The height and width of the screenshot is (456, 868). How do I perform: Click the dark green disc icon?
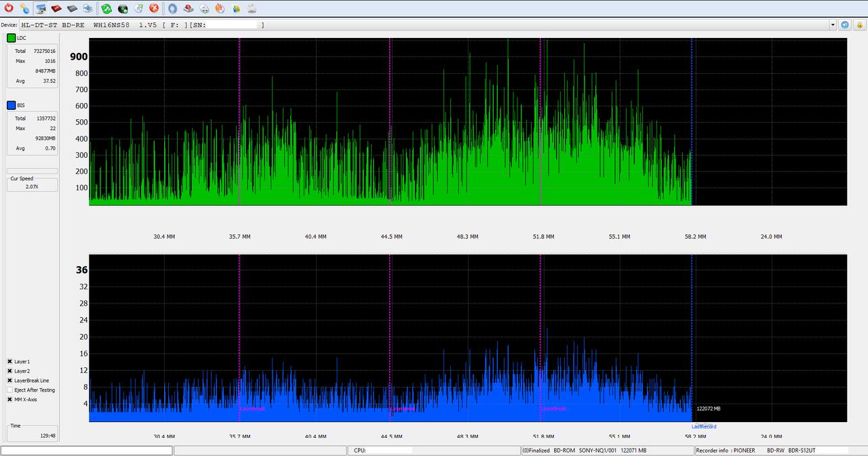(123, 8)
